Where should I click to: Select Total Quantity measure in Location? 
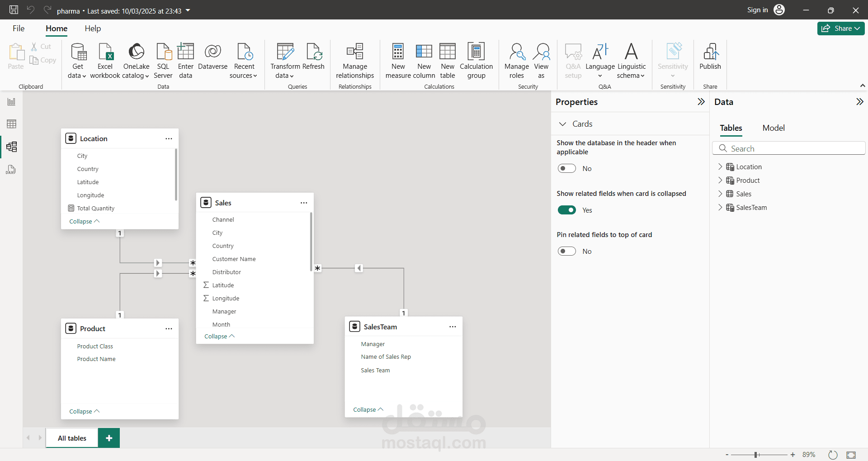click(95, 209)
